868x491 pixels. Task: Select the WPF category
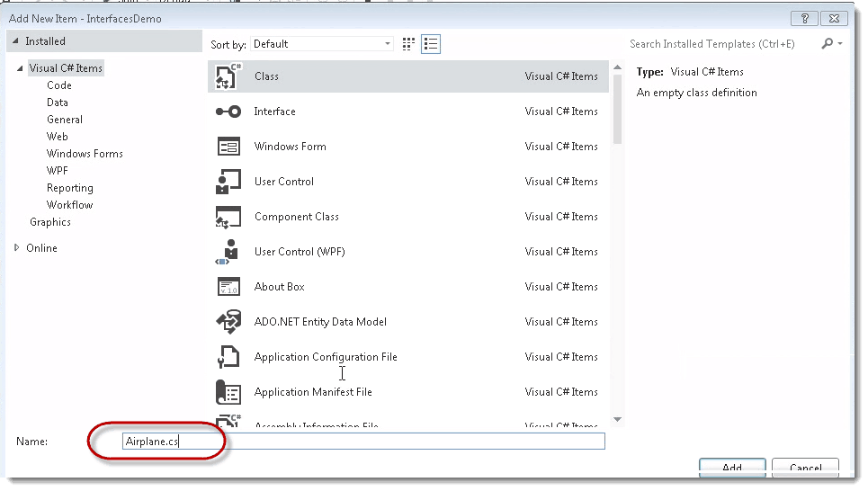(x=58, y=171)
